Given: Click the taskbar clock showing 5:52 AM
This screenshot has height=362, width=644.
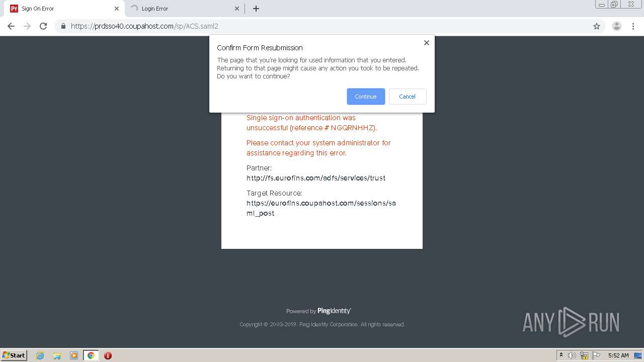Looking at the screenshot, I should pos(618,355).
